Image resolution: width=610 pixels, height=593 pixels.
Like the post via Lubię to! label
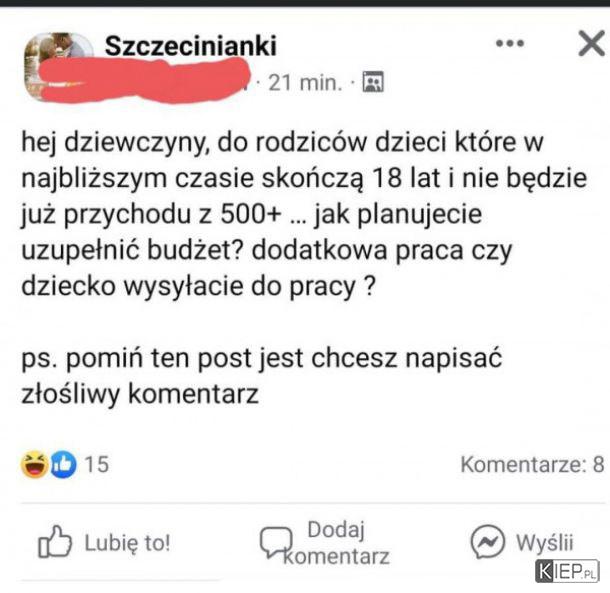(127, 543)
